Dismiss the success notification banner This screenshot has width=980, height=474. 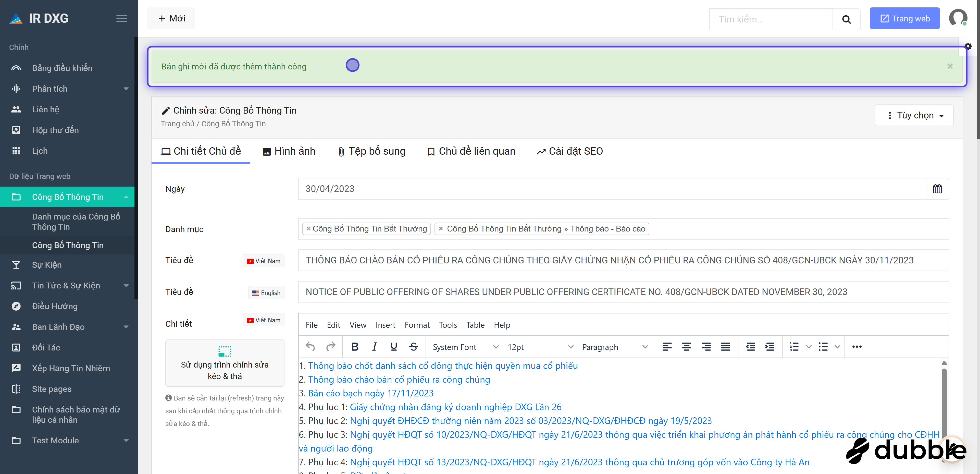[x=950, y=66]
